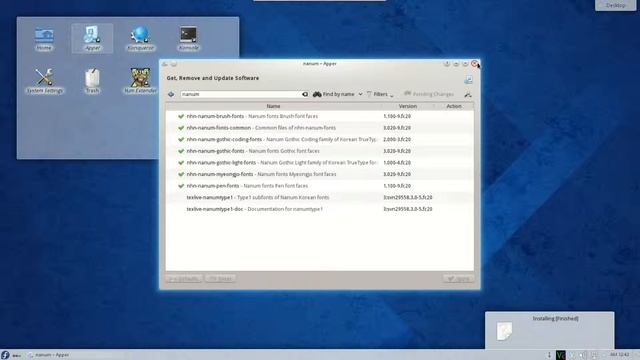640x360 pixels.
Task: Click version 1.100-9.fc20 of nhn-nanum-brush-fonts
Action: click(397, 116)
